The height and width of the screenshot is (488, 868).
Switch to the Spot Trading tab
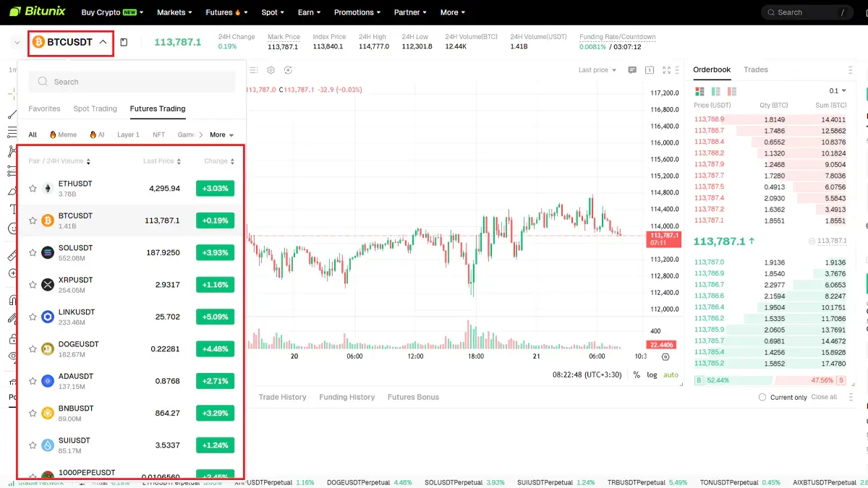(95, 108)
